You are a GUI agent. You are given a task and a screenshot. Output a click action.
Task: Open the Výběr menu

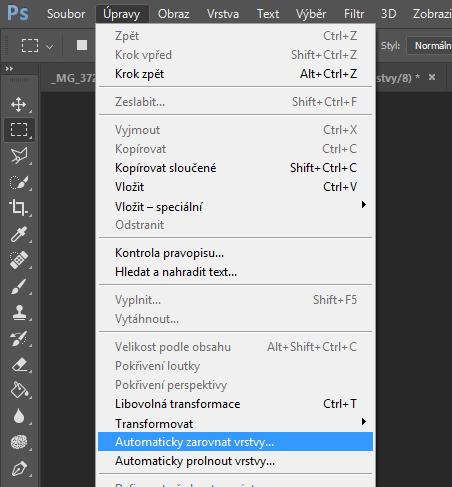click(311, 14)
